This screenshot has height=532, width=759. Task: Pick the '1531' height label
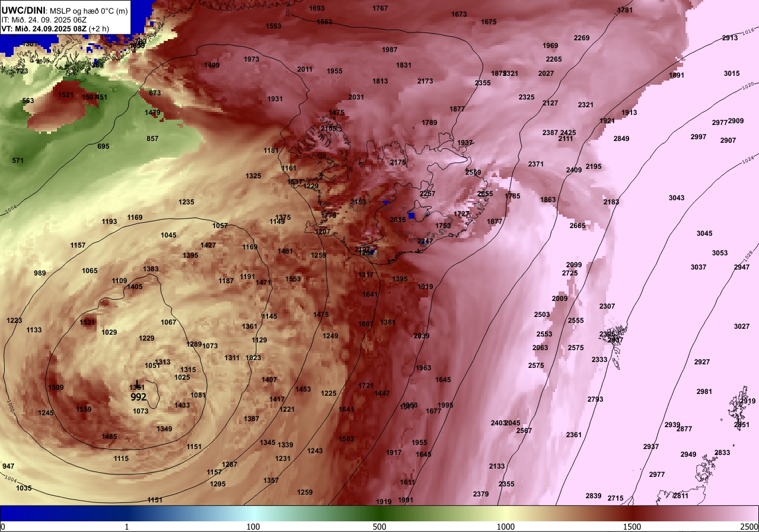point(87,322)
